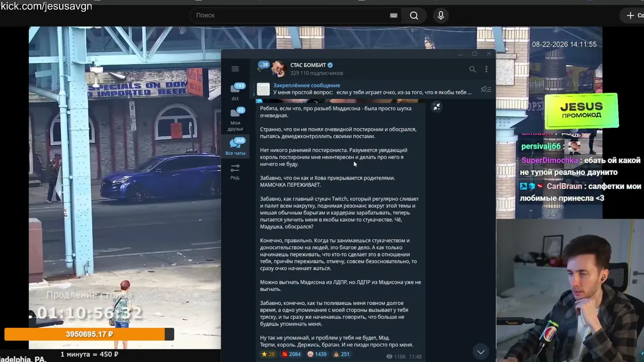Screen dimensions: 644x362
Task: Select the Все чаты folder
Action: 235,147
